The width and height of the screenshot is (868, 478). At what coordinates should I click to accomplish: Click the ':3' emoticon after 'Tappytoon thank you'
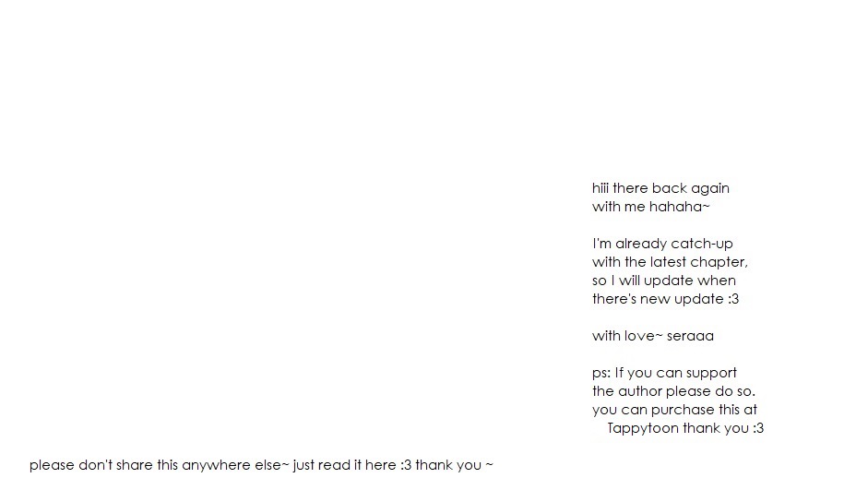(x=758, y=428)
